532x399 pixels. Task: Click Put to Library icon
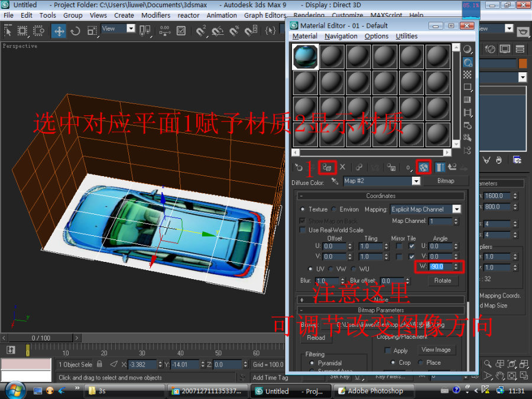click(391, 167)
